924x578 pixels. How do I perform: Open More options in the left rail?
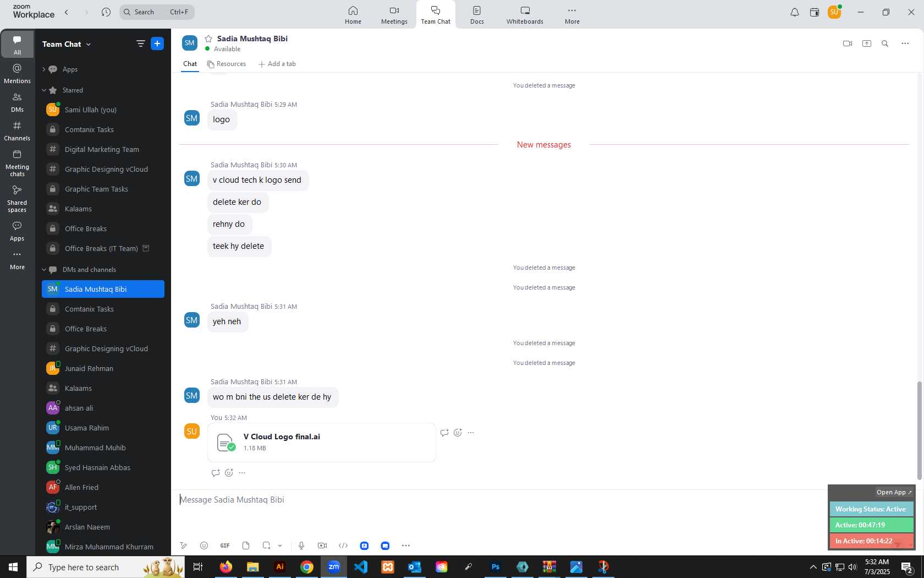(17, 260)
